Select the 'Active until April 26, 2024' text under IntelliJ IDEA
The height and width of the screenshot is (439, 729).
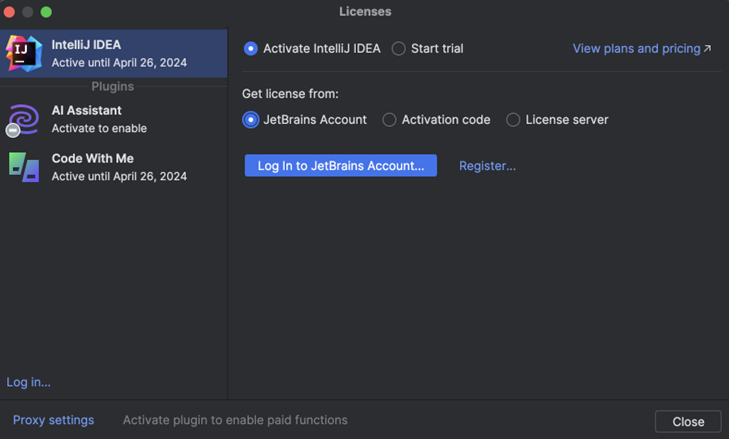pyautogui.click(x=119, y=62)
